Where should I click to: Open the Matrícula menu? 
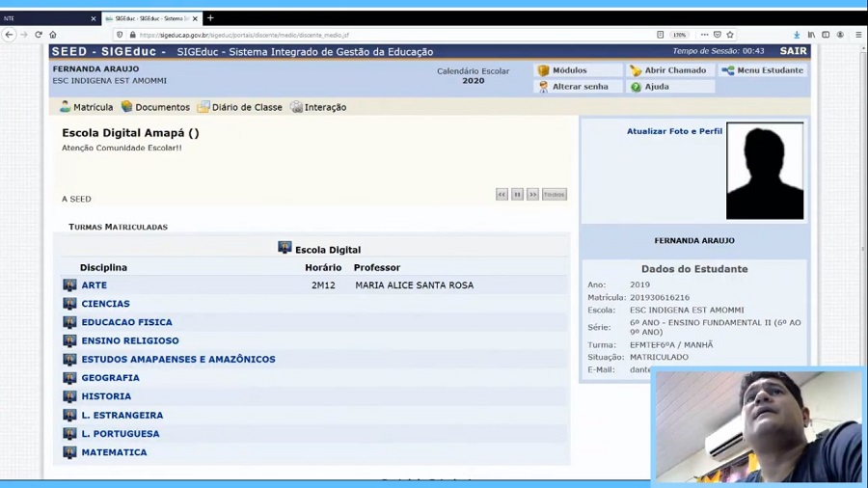(x=87, y=107)
